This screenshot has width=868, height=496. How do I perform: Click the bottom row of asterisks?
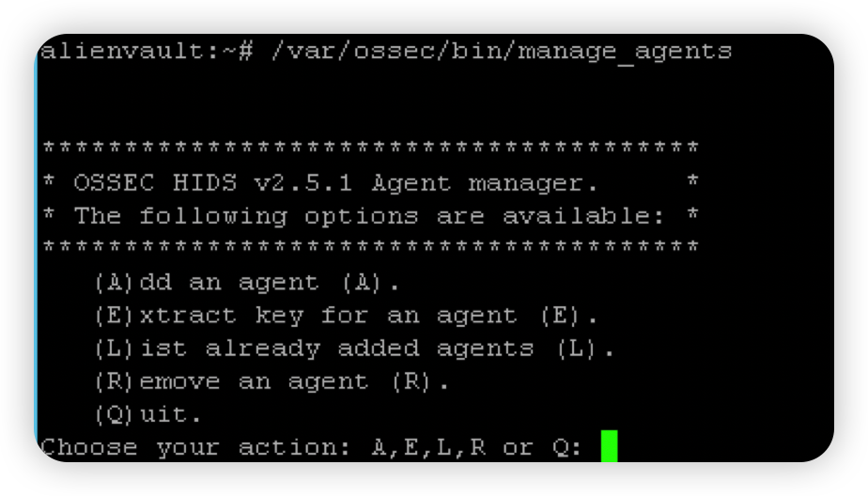(370, 246)
